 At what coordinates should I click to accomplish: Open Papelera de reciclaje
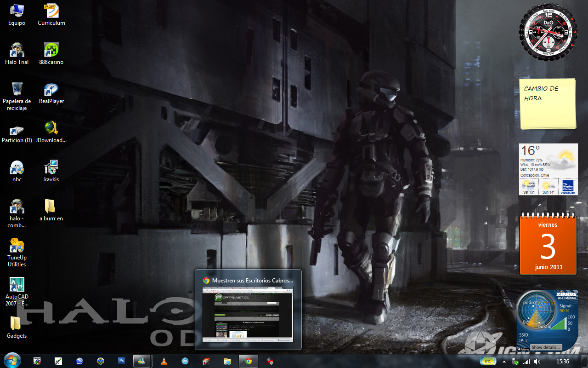(17, 96)
